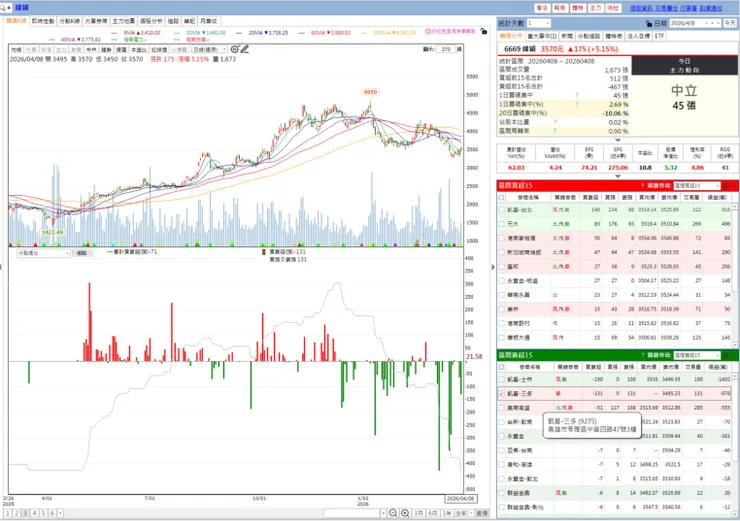Open the 主力地圖 tab

124,21
